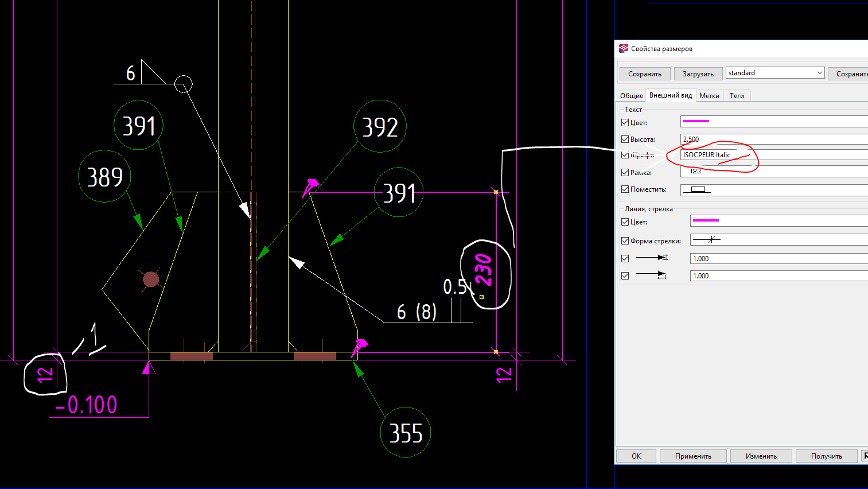868x489 pixels.
Task: Pick the magenta 230 dimension text
Action: point(484,270)
